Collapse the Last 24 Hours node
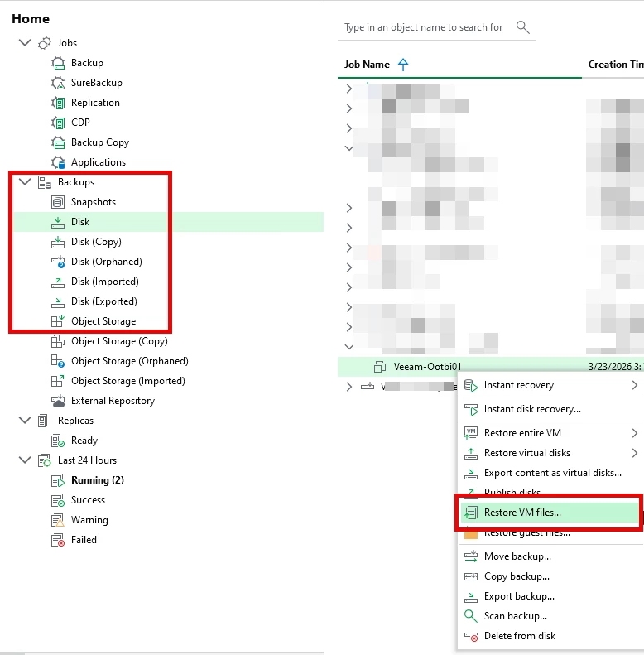 (25, 460)
